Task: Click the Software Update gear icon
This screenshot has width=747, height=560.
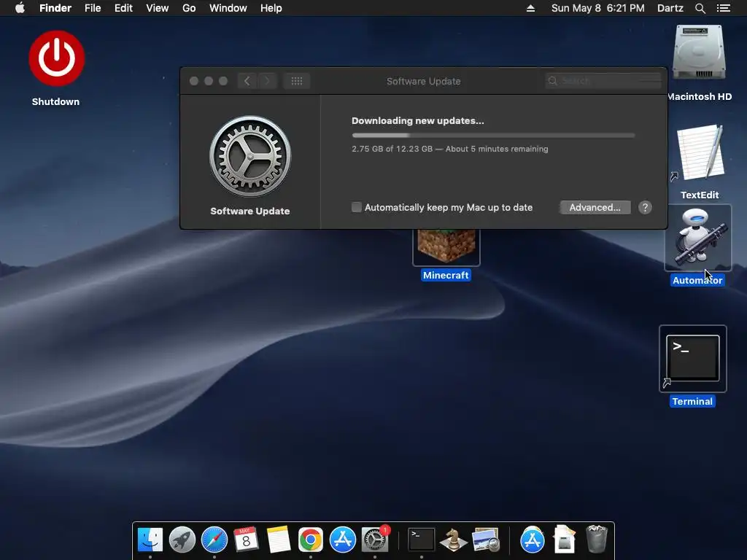Action: click(x=250, y=156)
